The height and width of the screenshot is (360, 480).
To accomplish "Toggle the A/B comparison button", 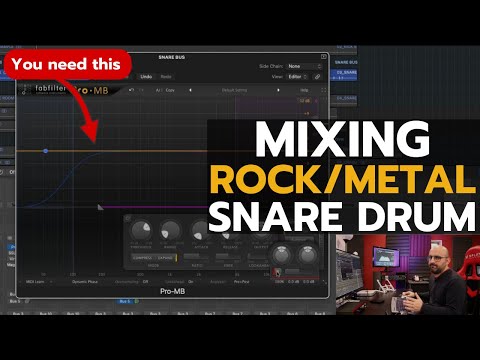I will tap(158, 90).
